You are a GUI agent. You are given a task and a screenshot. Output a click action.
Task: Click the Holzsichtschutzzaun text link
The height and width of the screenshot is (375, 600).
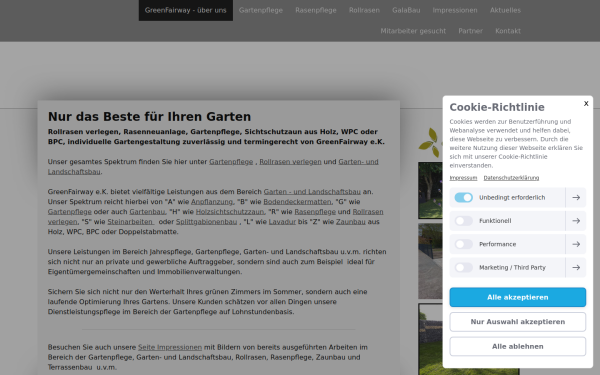(230, 212)
